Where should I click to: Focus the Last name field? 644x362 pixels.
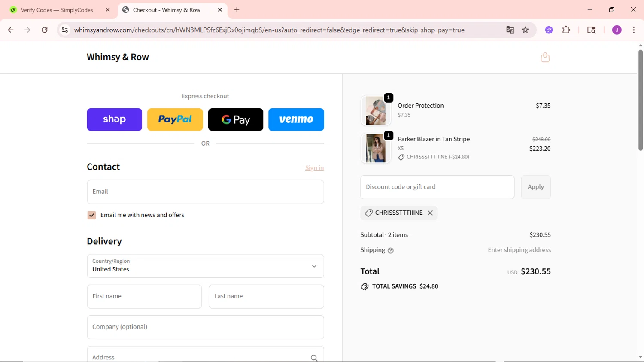tap(266, 297)
